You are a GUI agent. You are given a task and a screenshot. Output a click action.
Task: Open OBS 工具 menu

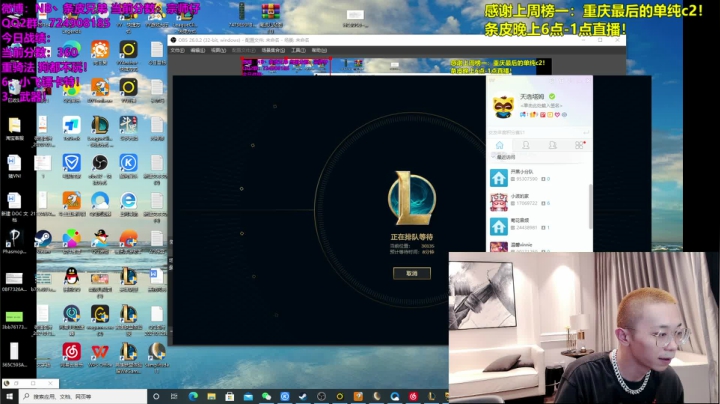coord(298,50)
